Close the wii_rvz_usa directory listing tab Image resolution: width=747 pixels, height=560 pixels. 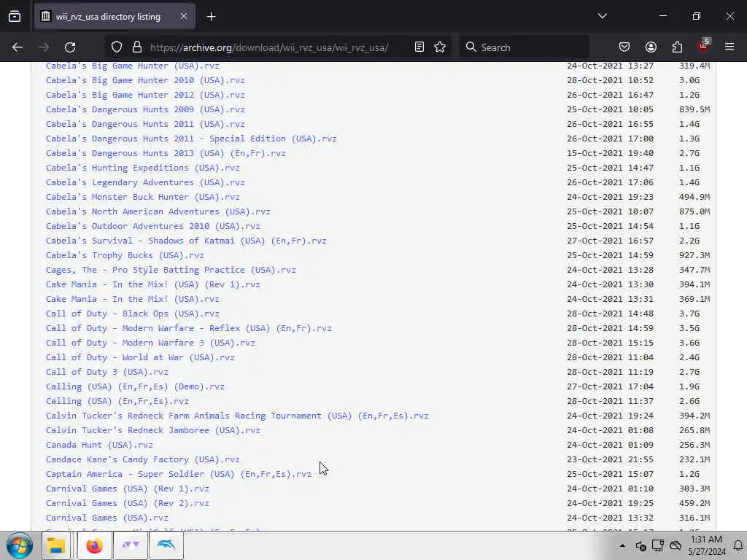pyautogui.click(x=183, y=17)
